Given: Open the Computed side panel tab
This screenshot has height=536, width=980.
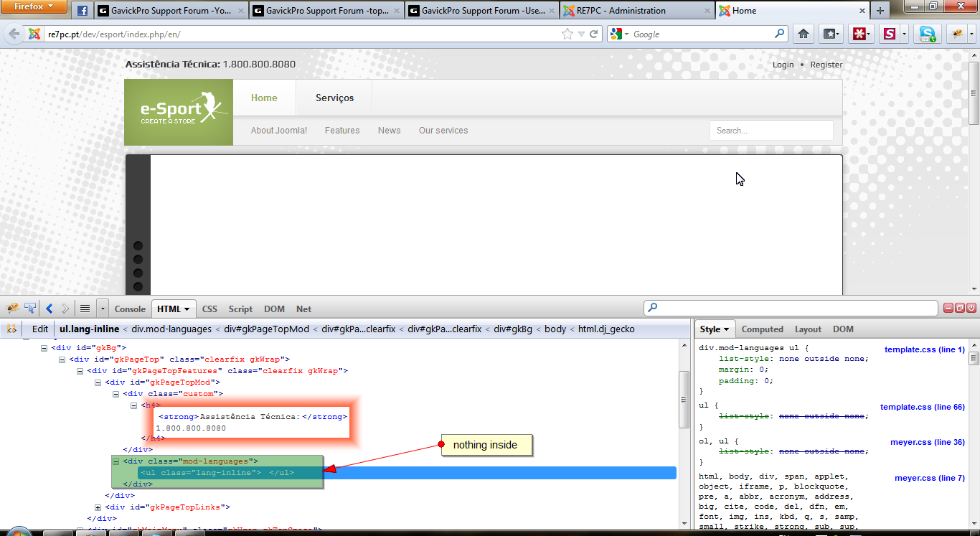Looking at the screenshot, I should [x=762, y=329].
